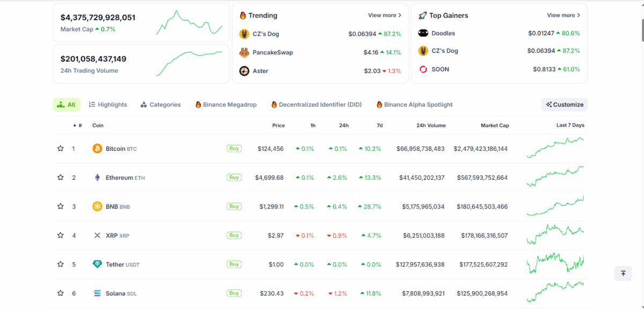Viewport: 644px width, 310px height.
Task: Toggle the favorite star for Bitcoin
Action: coord(61,149)
